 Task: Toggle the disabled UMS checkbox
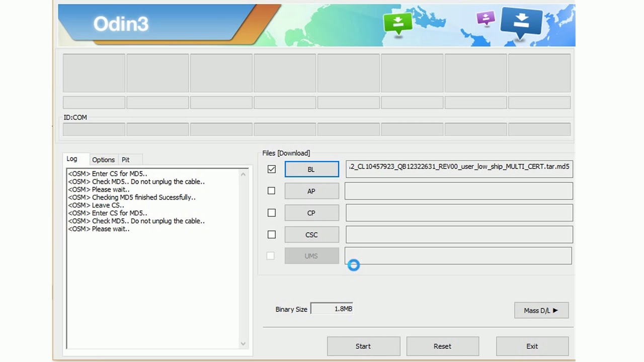(x=271, y=256)
